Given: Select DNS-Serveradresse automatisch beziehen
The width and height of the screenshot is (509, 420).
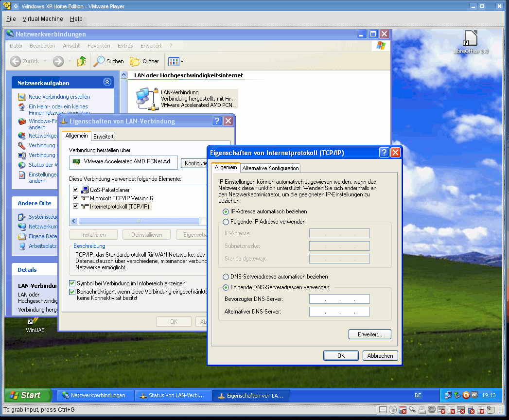Looking at the screenshot, I should coord(226,277).
